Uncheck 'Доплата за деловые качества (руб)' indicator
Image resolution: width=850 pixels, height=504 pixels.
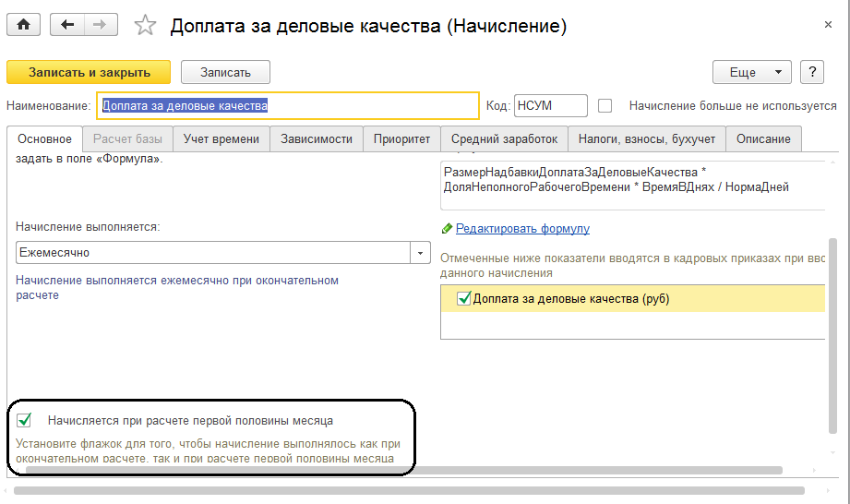click(x=463, y=298)
